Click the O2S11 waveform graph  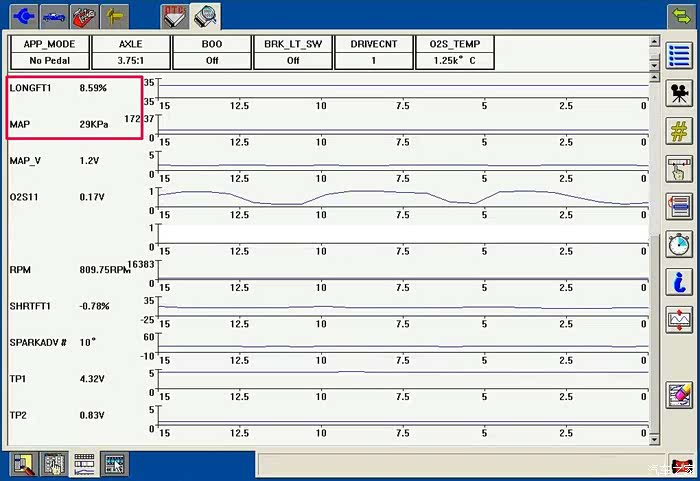click(x=400, y=197)
